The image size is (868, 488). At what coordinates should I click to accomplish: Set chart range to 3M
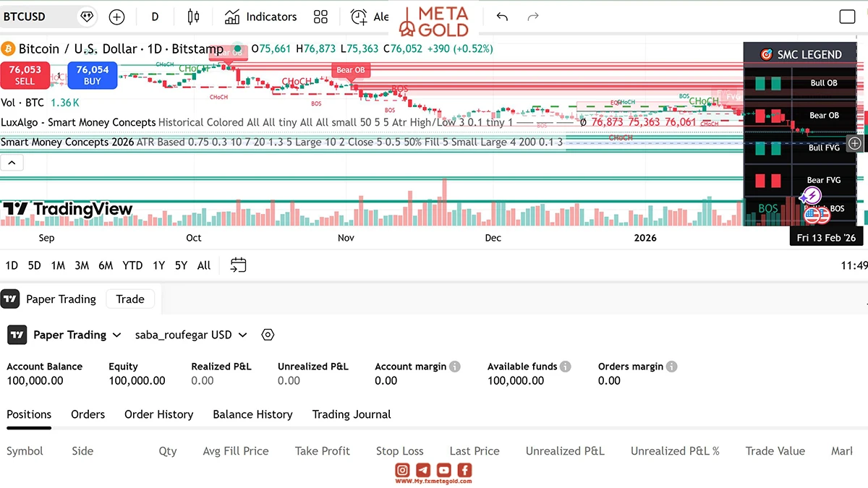point(82,265)
